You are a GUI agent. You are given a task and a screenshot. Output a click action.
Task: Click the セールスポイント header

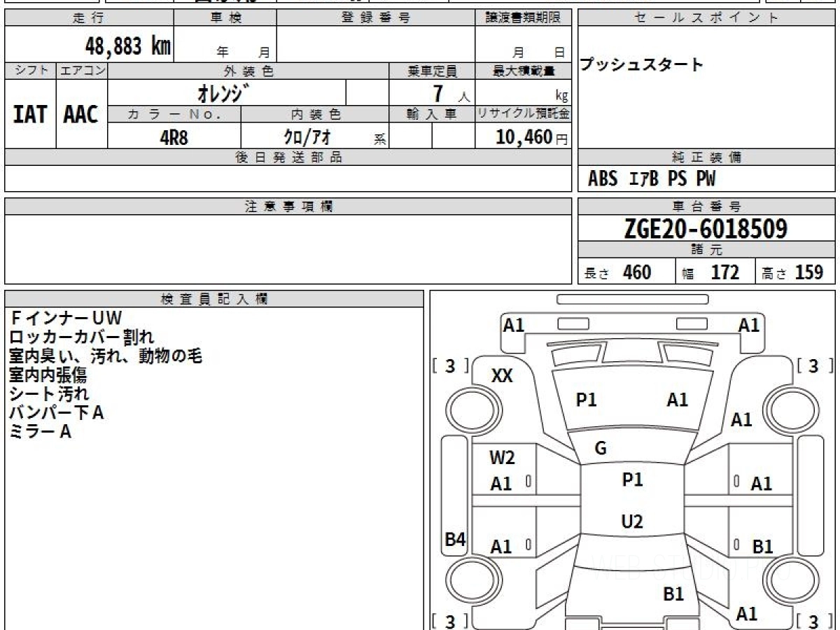(x=706, y=18)
